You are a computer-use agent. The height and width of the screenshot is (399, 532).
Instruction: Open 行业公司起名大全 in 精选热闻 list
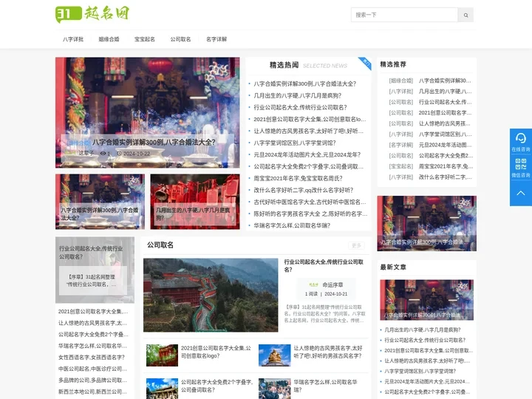coord(300,108)
